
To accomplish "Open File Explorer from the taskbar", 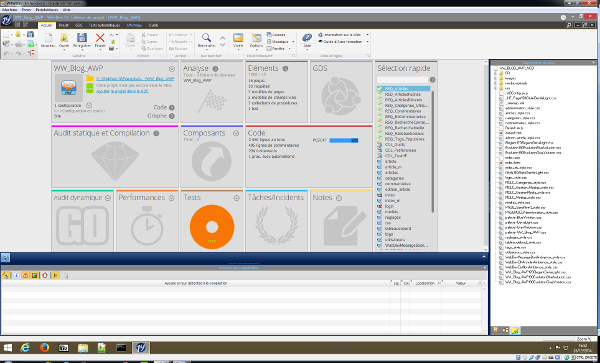I will [x=83, y=348].
